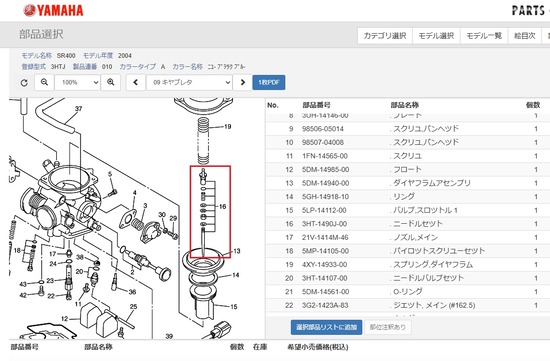The height and width of the screenshot is (361, 550).
Task: Zoom in the parts diagram
Action: point(111,82)
